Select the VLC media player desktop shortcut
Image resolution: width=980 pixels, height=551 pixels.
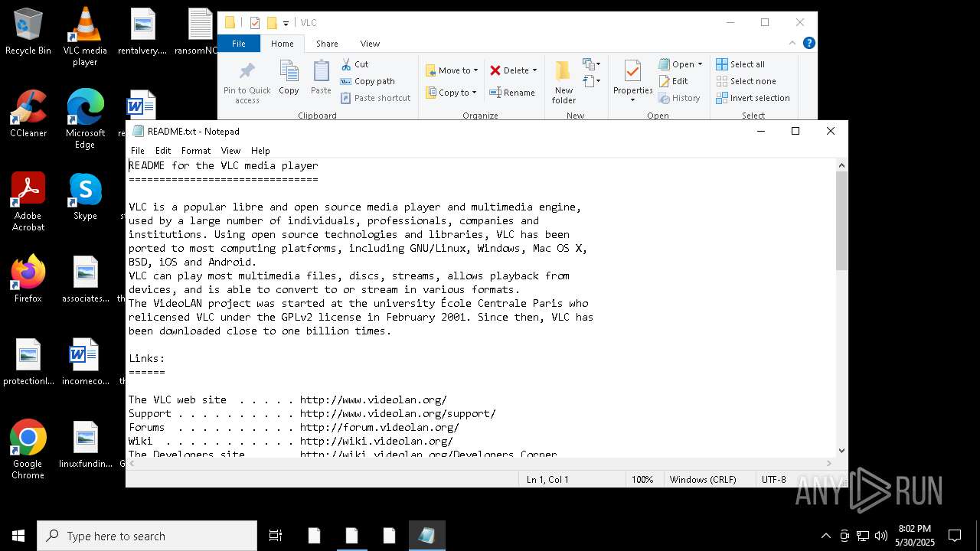(85, 37)
